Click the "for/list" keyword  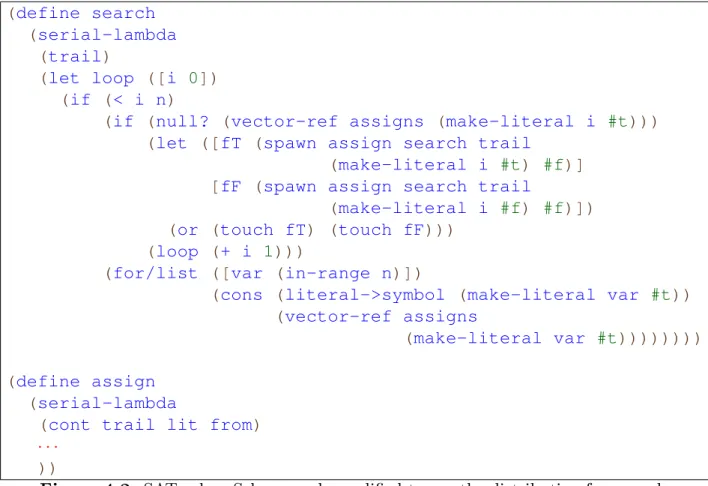pos(155,273)
